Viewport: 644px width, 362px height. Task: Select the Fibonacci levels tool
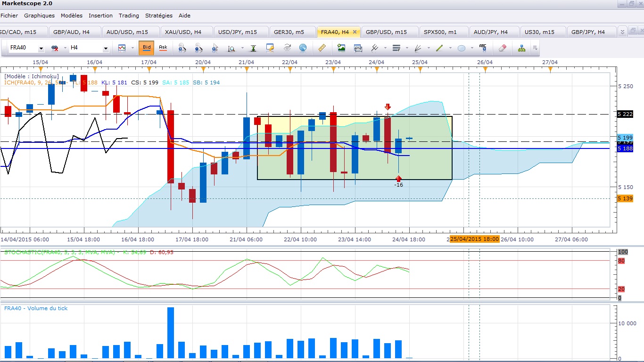pyautogui.click(x=396, y=48)
